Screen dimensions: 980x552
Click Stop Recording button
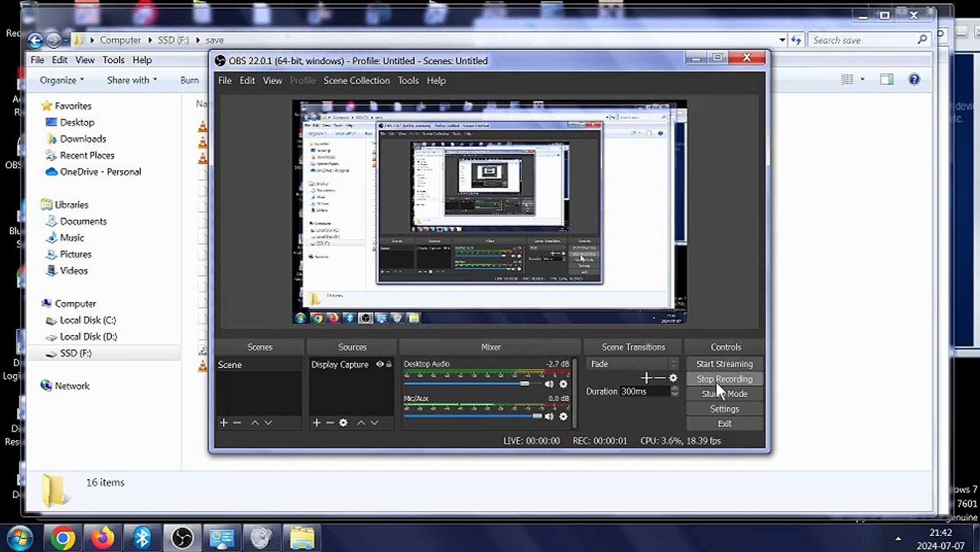click(725, 379)
